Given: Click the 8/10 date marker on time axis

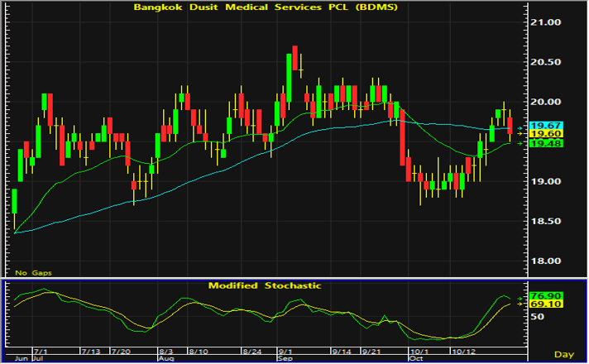Looking at the screenshot, I should click(199, 352).
